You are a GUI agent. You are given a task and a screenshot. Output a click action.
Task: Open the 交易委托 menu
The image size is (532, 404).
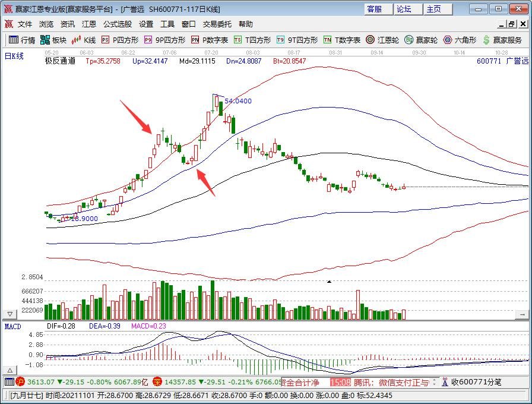pyautogui.click(x=217, y=24)
